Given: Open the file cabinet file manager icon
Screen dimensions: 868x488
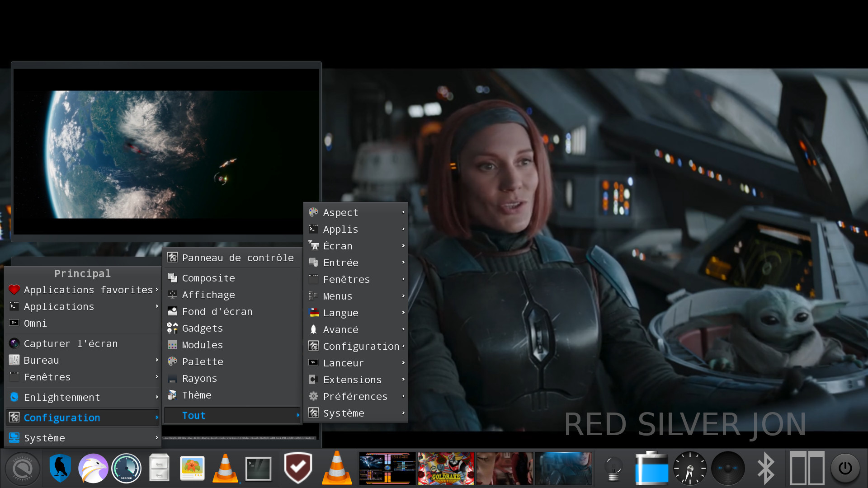Looking at the screenshot, I should point(159,468).
